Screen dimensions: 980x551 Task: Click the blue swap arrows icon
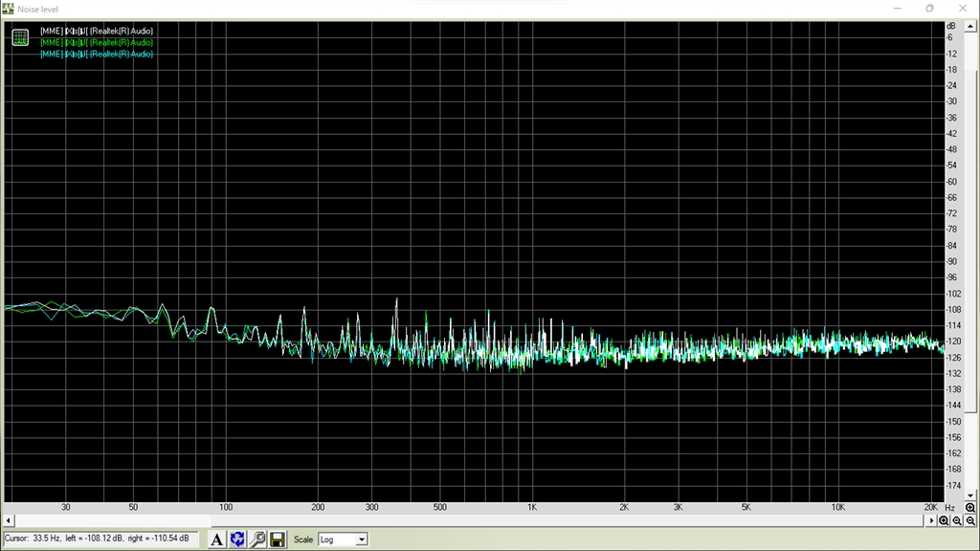237,540
